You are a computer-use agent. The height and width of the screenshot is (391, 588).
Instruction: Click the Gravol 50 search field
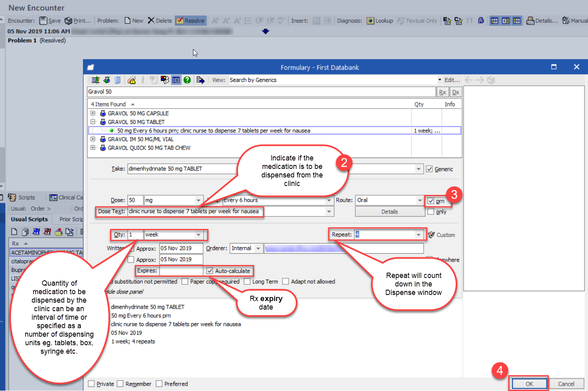coord(261,92)
